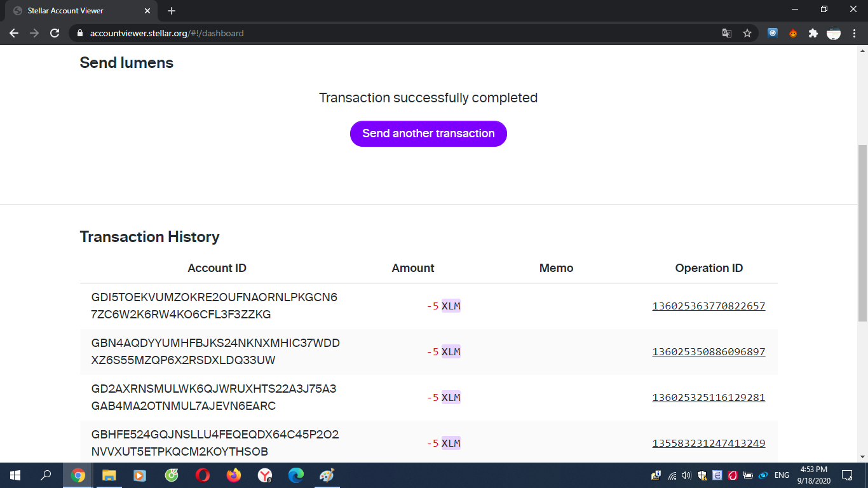Open operation ID 136025363770822657 link
The image size is (868, 488).
[x=709, y=306]
